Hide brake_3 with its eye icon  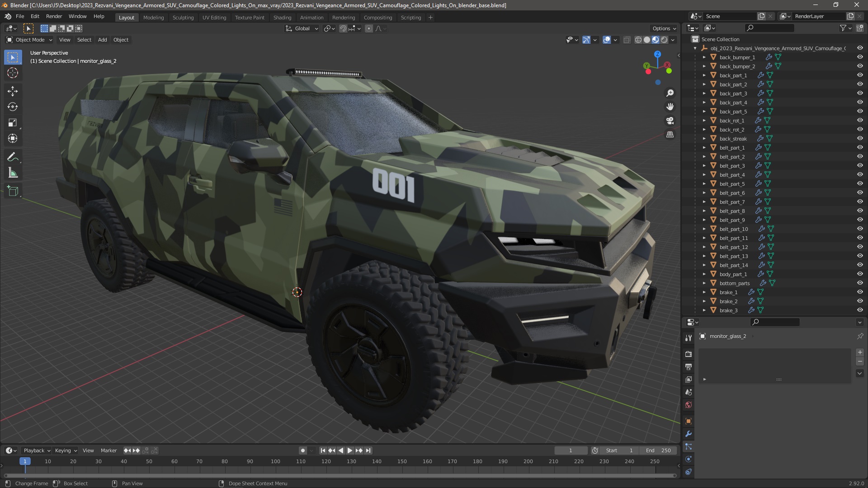point(860,310)
